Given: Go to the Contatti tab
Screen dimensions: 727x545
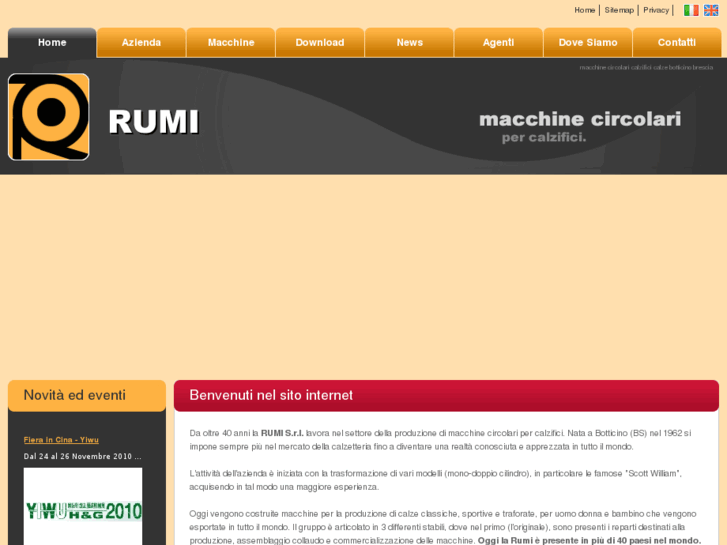Looking at the screenshot, I should point(677,43).
